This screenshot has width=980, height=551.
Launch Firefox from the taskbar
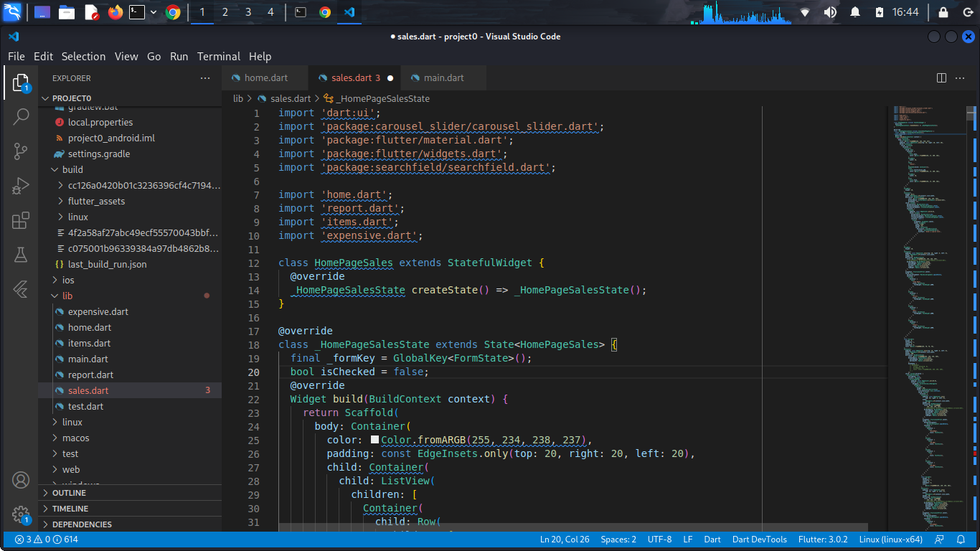pos(115,12)
